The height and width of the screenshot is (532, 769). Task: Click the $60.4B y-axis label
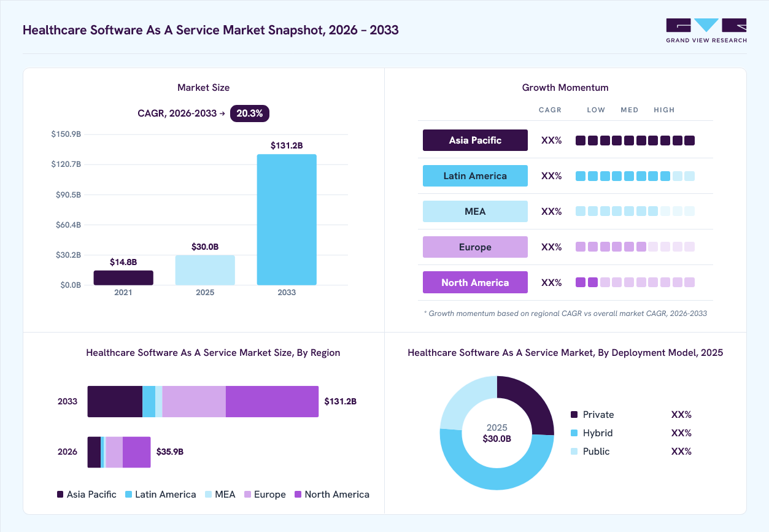(x=67, y=225)
